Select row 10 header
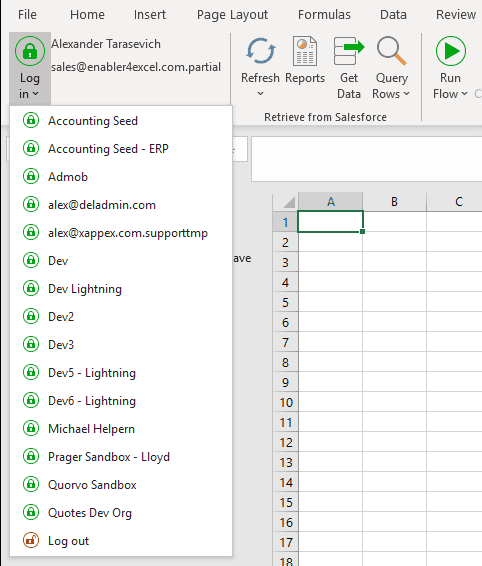The height and width of the screenshot is (566, 482). click(x=285, y=402)
